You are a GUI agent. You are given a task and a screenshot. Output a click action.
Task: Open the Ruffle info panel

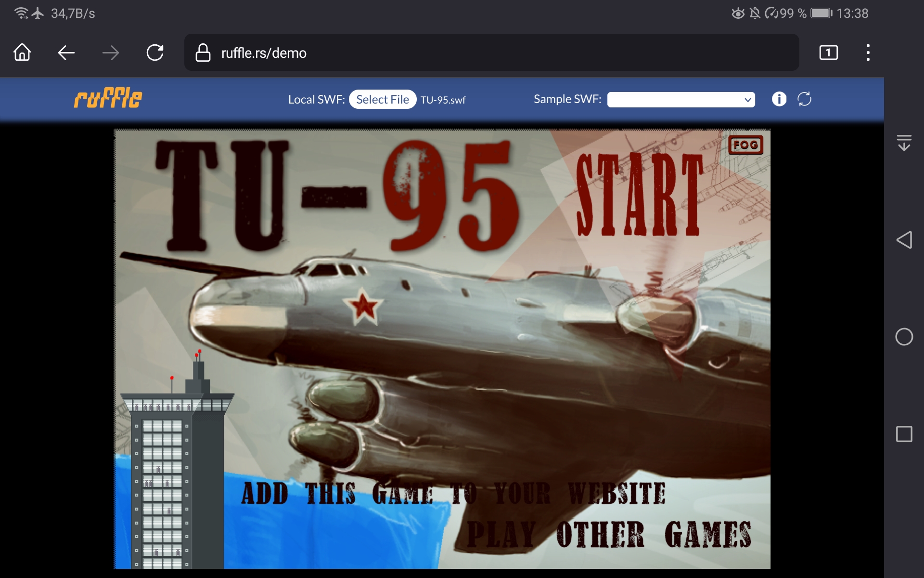click(x=779, y=99)
